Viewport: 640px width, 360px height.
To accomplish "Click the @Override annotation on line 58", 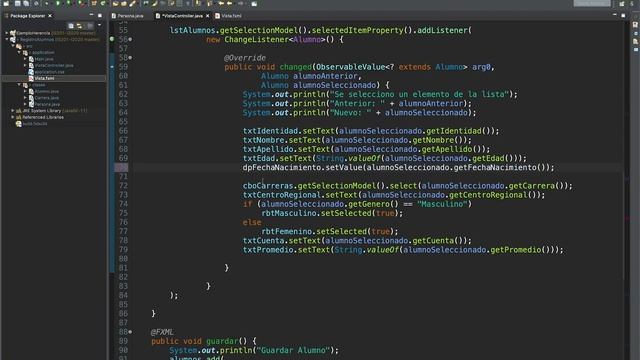I will (245, 58).
